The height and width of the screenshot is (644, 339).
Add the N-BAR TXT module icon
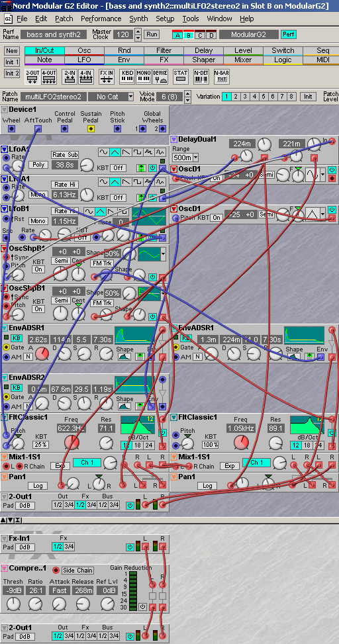point(222,77)
